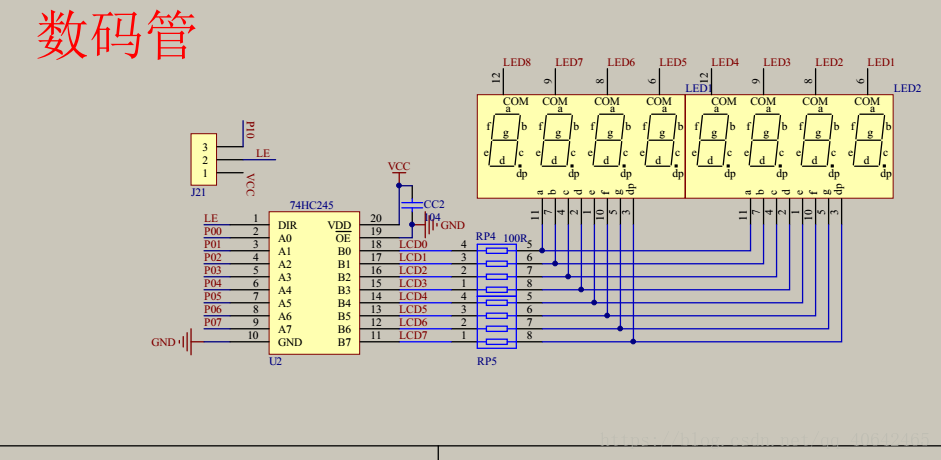This screenshot has height=460, width=941.
Task: Select the LCD0 net label
Action: [x=413, y=244]
